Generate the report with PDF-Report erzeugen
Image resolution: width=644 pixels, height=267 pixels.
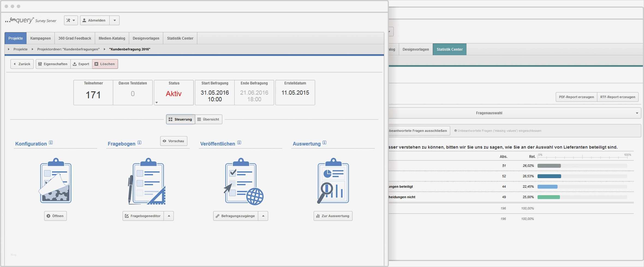[576, 97]
